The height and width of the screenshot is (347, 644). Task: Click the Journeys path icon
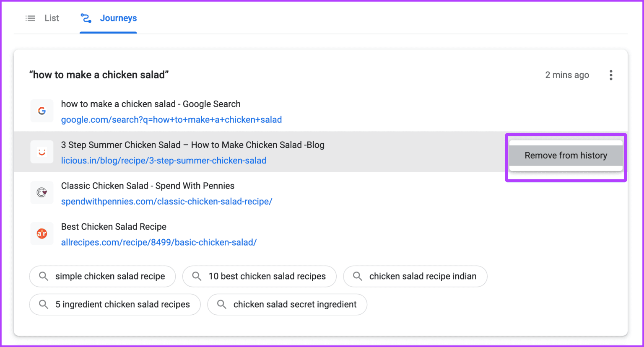(86, 18)
